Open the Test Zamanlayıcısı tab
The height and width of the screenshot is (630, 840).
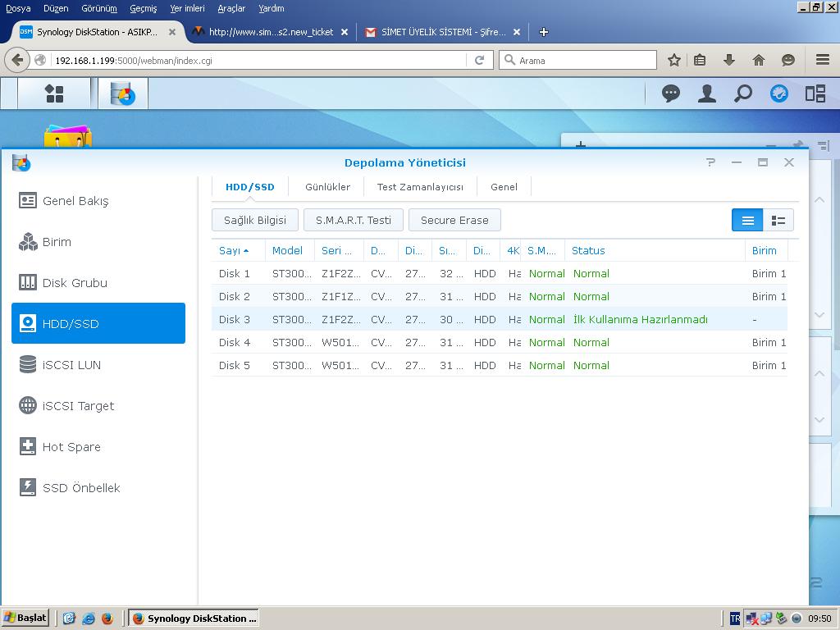coord(420,187)
